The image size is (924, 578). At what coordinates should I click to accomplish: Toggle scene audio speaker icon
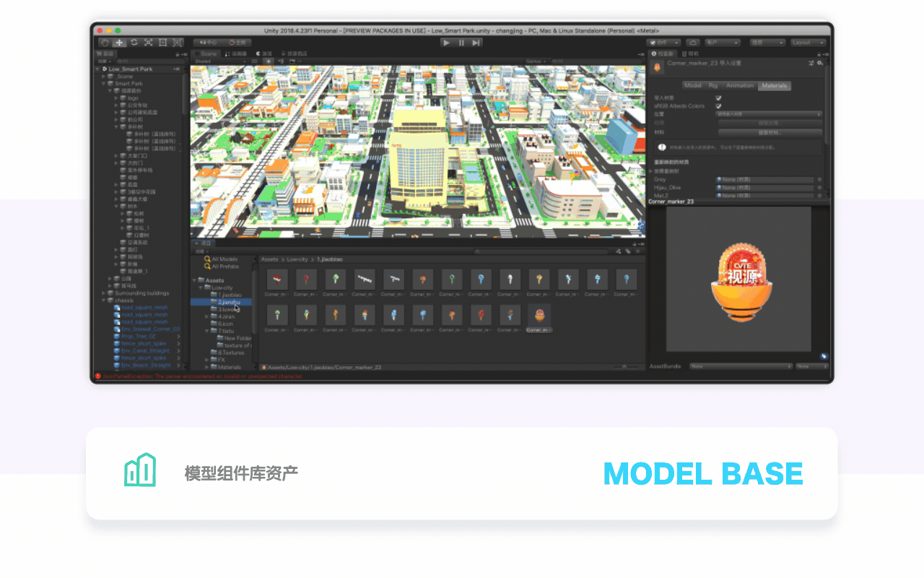click(x=280, y=61)
